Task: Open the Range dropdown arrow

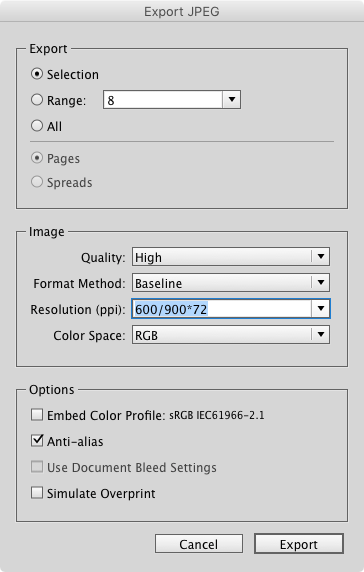Action: click(x=232, y=100)
